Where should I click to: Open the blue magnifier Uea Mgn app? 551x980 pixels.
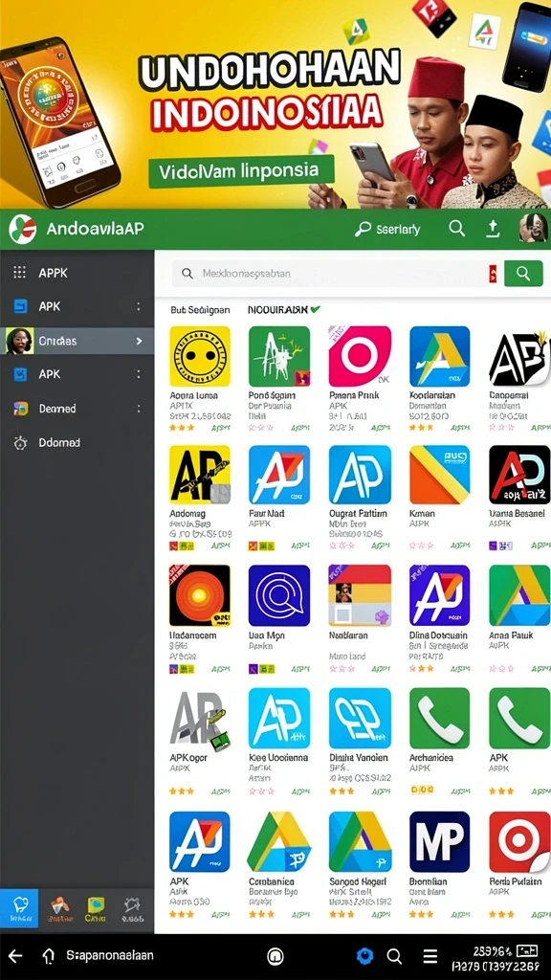click(x=279, y=595)
